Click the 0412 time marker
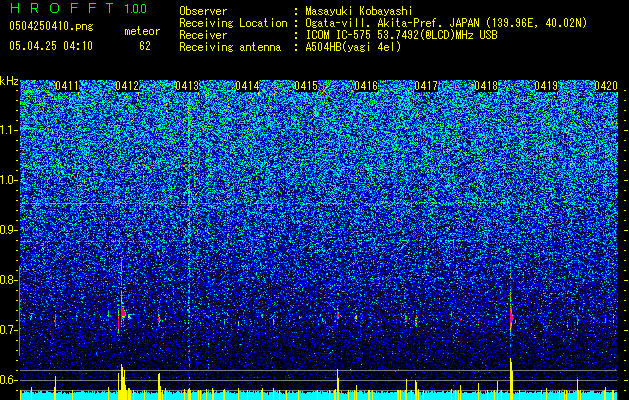This screenshot has height=400, width=629. 127,86
